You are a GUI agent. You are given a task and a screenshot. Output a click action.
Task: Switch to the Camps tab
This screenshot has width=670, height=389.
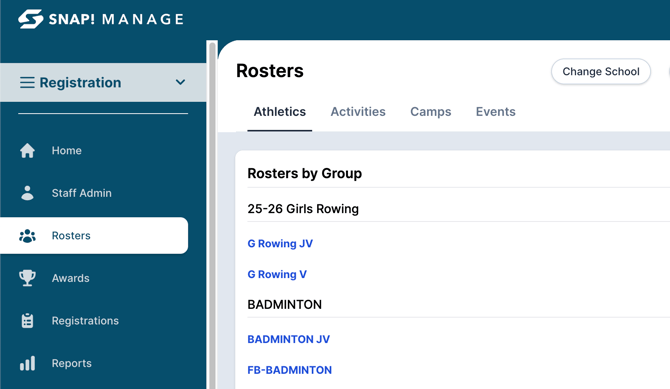tap(431, 112)
